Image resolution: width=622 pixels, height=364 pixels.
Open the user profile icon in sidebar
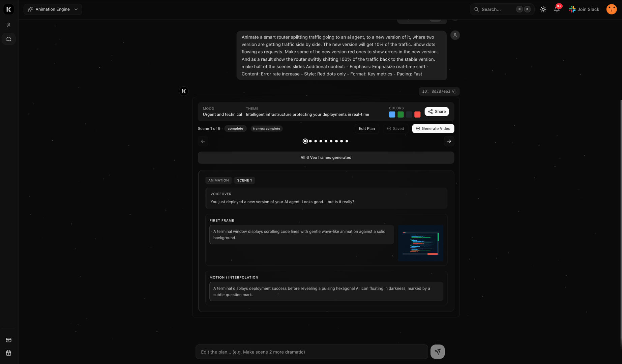coord(8,25)
